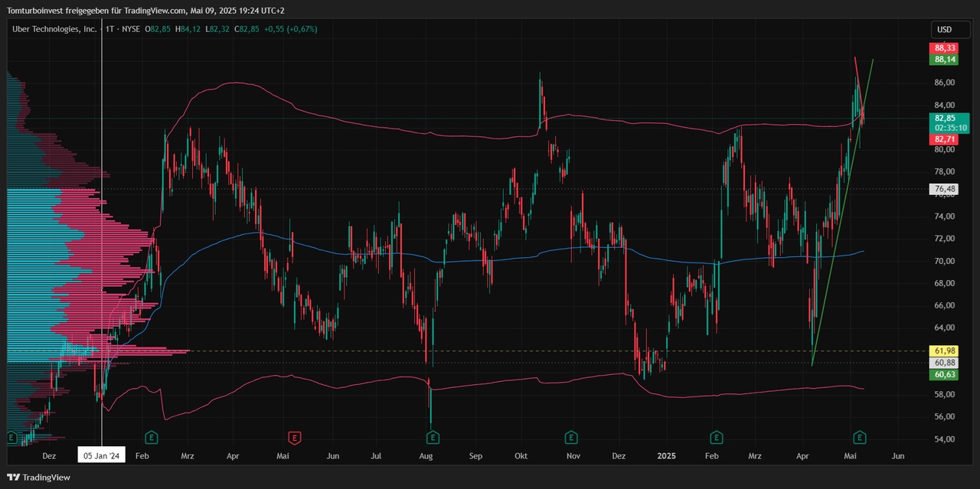Click the Tomturboinvest freigegeben header text

(x=145, y=10)
